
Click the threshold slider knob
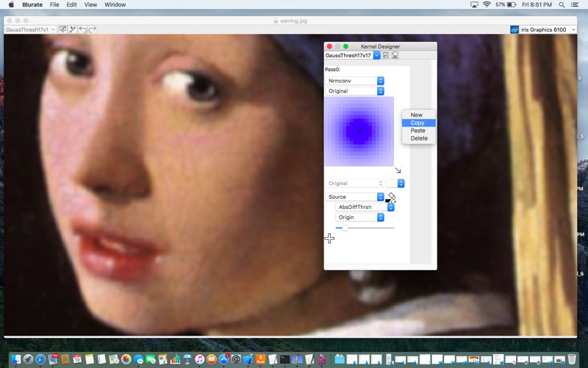pos(345,228)
